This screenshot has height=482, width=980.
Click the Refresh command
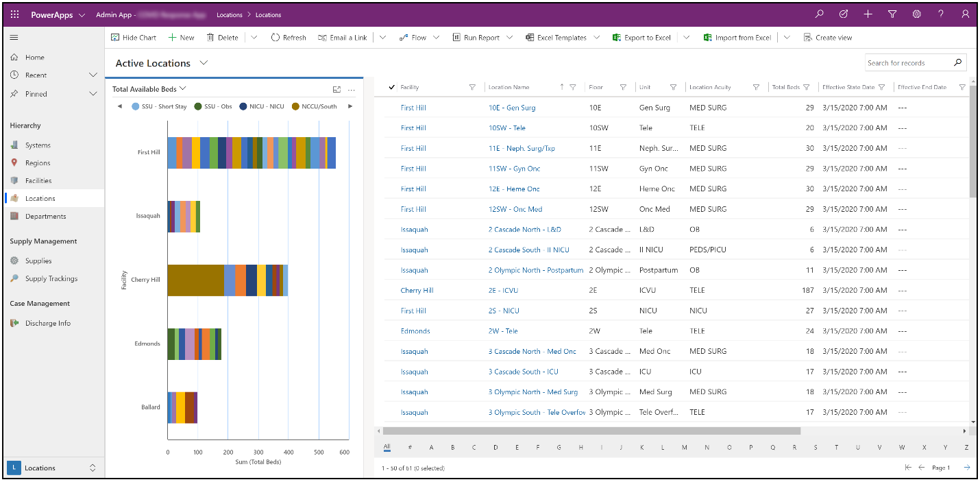[289, 38]
